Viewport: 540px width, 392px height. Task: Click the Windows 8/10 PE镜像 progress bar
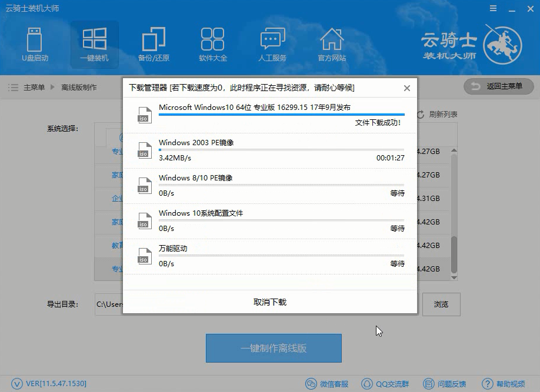[x=281, y=185]
